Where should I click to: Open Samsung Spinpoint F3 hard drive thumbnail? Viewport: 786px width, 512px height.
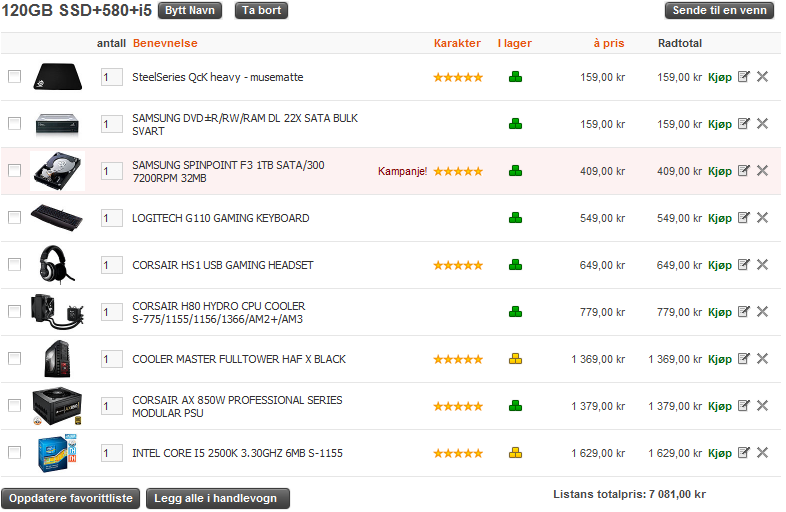[x=57, y=171]
